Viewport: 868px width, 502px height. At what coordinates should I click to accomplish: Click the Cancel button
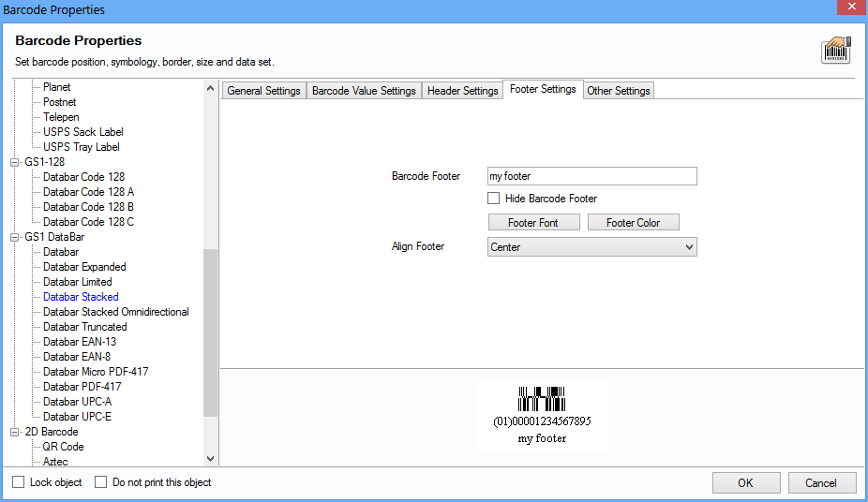(821, 482)
